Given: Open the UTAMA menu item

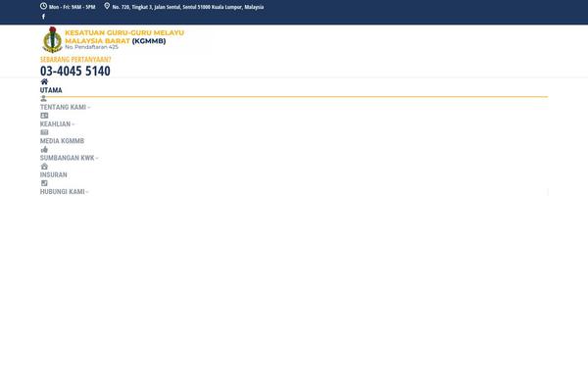Looking at the screenshot, I should 51,90.
